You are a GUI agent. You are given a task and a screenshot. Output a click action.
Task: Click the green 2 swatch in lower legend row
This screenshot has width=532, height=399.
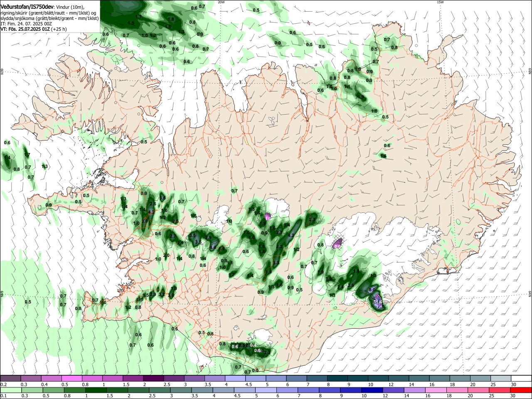click(x=138, y=390)
